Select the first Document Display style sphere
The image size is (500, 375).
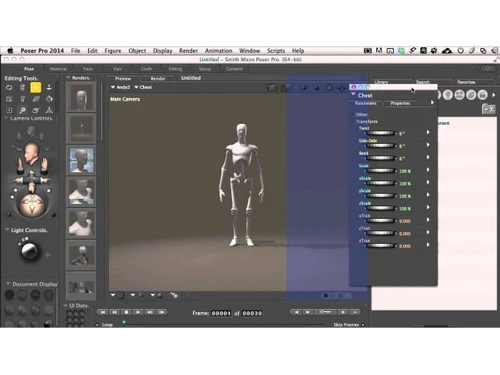pos(9,295)
